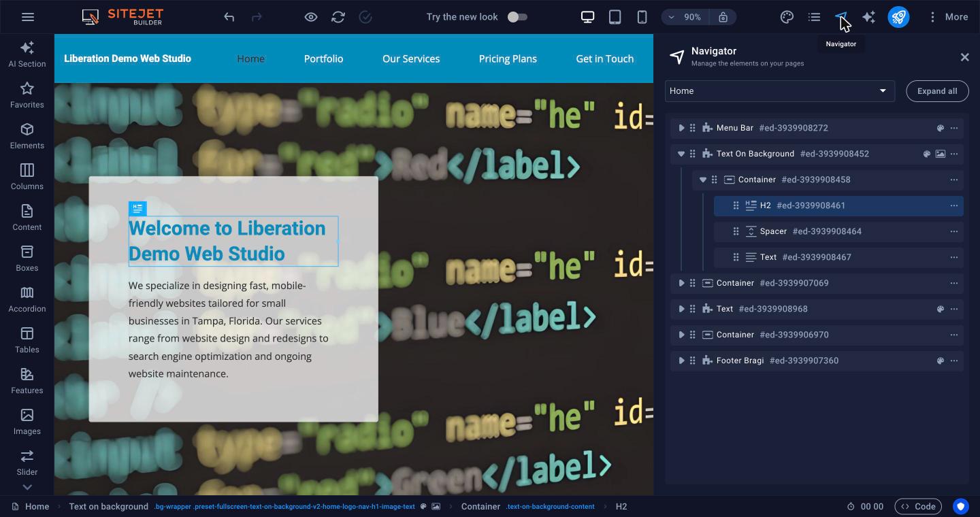Close the Navigator panel
The width and height of the screenshot is (980, 517).
[964, 57]
